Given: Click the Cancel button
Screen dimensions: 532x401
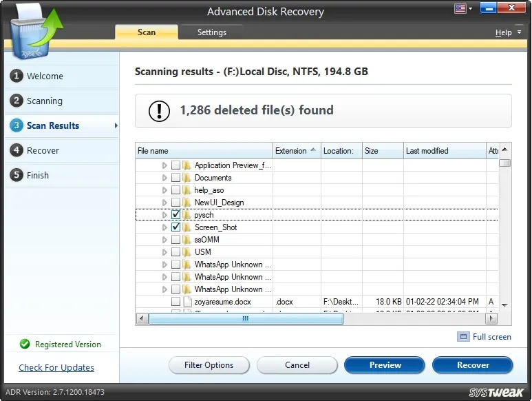Looking at the screenshot, I should click(297, 365).
